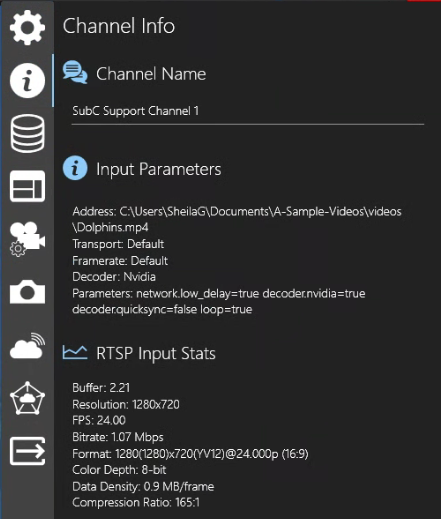Click the export arrow icon in sidebar

(x=27, y=451)
